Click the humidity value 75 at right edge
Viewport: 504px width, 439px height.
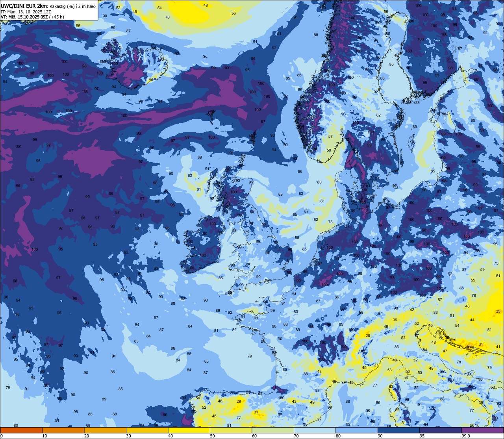[x=496, y=263]
